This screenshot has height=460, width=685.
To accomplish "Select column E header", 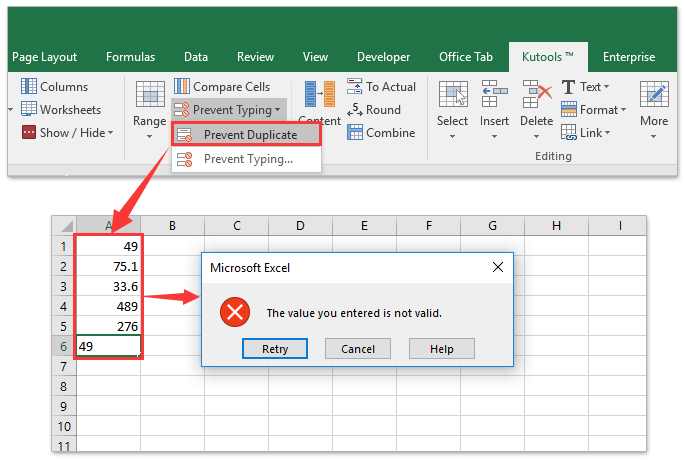I will 364,226.
